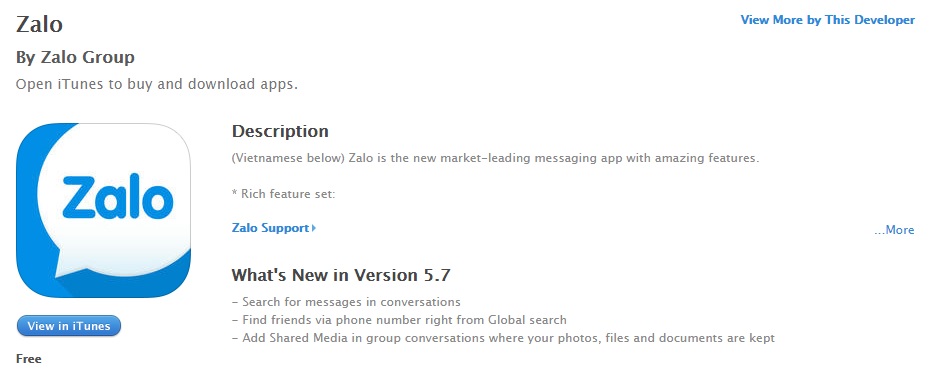
Task: Click the Zalo wordmark inside the icon
Action: tap(117, 196)
